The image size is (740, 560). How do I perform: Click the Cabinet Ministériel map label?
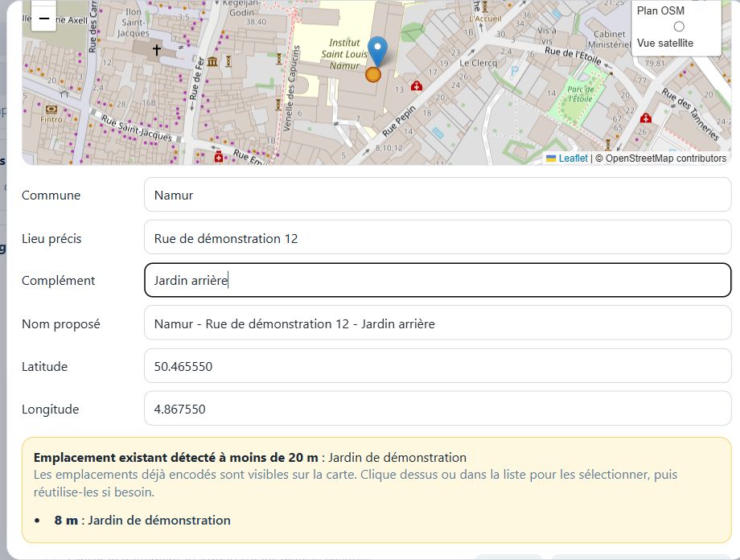pyautogui.click(x=609, y=39)
